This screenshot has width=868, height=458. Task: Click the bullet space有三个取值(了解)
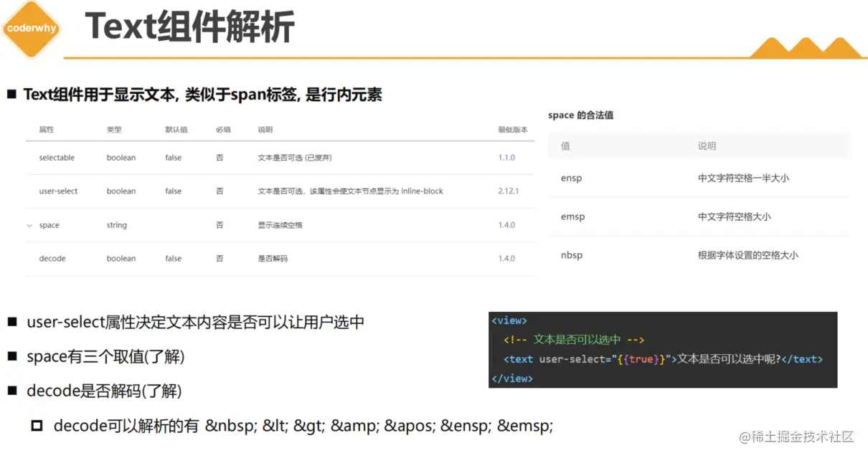point(105,357)
